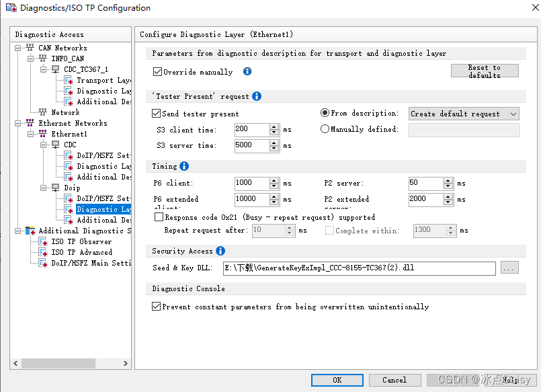This screenshot has height=392, width=541.
Task: Click the browse button next to Seed & Key DLL
Action: (x=509, y=267)
